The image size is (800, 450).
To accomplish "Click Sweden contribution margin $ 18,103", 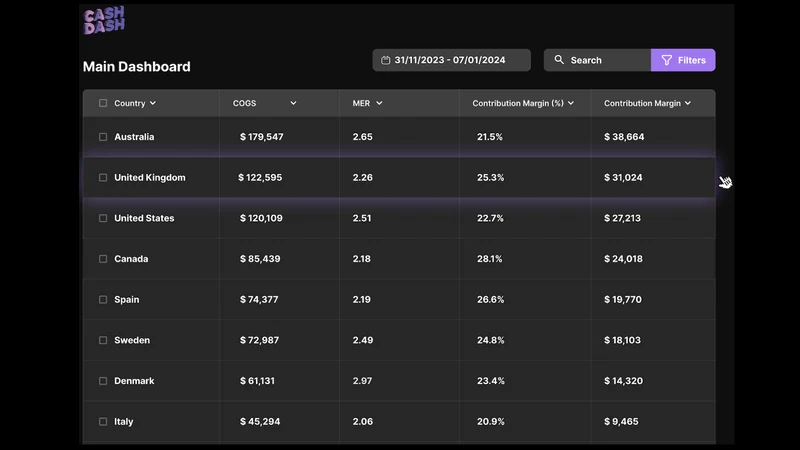I will (622, 340).
